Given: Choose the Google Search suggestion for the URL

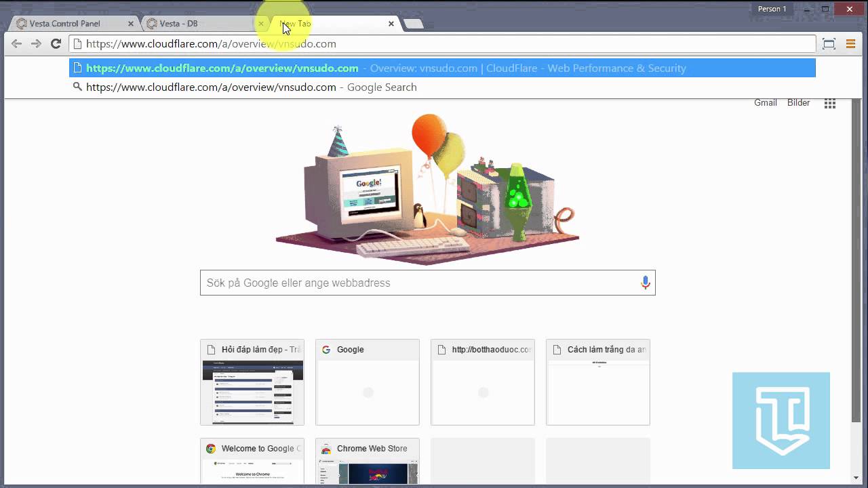Looking at the screenshot, I should [x=442, y=87].
